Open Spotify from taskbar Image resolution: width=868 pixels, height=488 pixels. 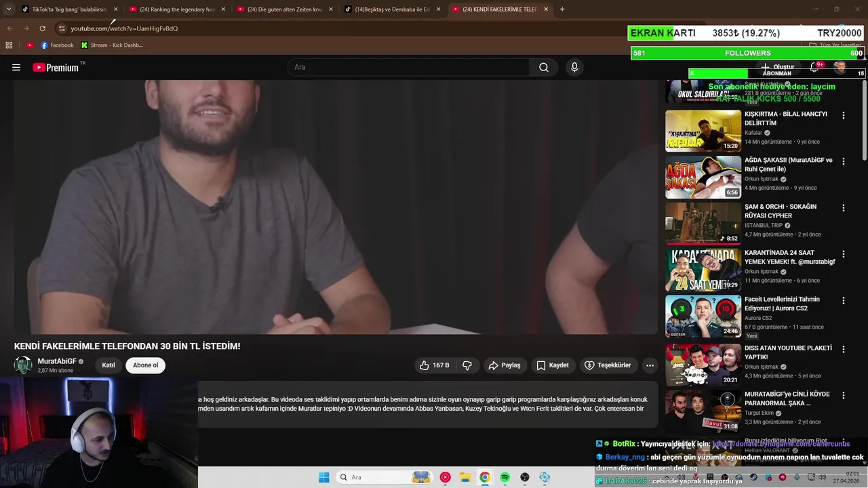(x=505, y=477)
